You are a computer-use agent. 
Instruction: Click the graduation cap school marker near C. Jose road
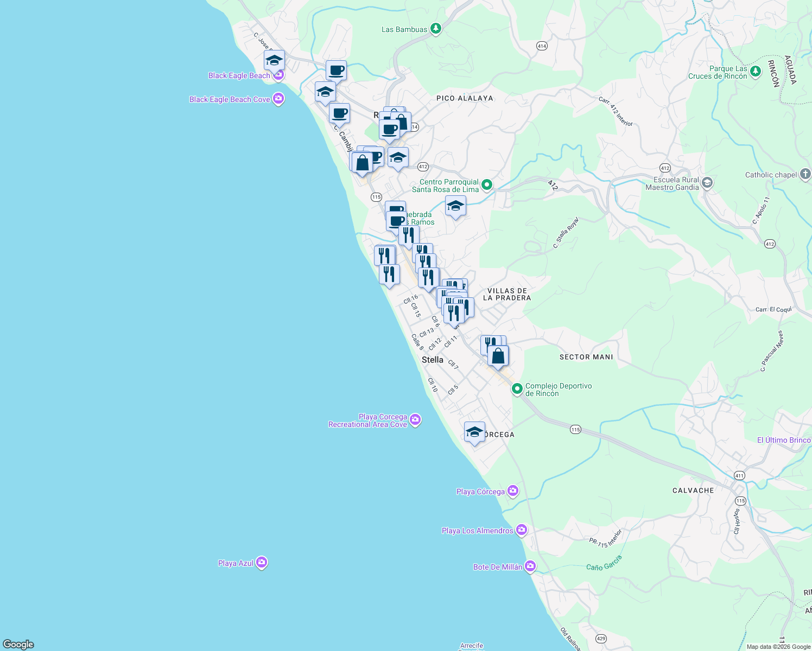(274, 59)
